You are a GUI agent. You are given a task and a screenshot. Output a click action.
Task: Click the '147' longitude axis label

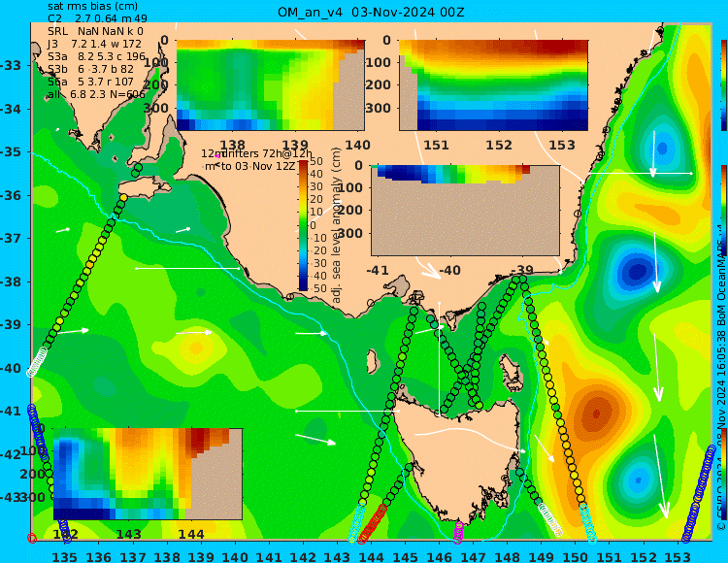click(473, 556)
